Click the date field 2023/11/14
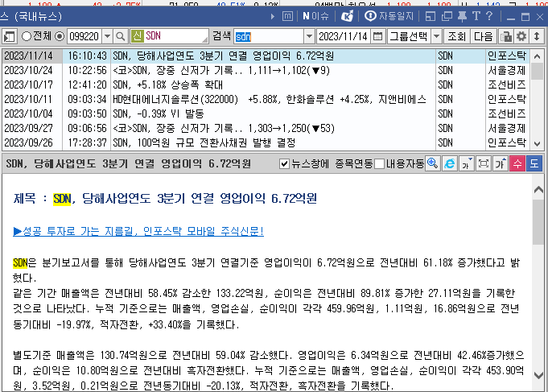 click(344, 36)
